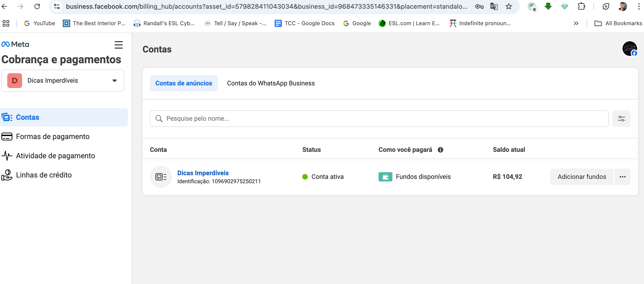Click the hamburger menu icon next to Meta
Image resolution: width=644 pixels, height=284 pixels.
click(118, 45)
